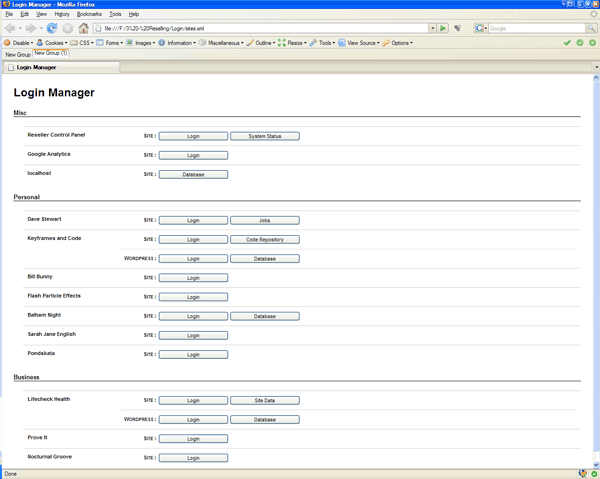
Task: Expand the Miscellaneous dropdown
Action: pyautogui.click(x=224, y=43)
